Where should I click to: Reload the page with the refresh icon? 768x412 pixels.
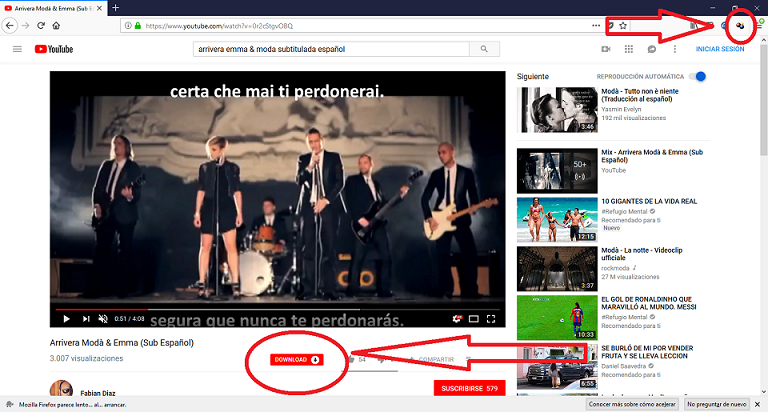[41, 25]
